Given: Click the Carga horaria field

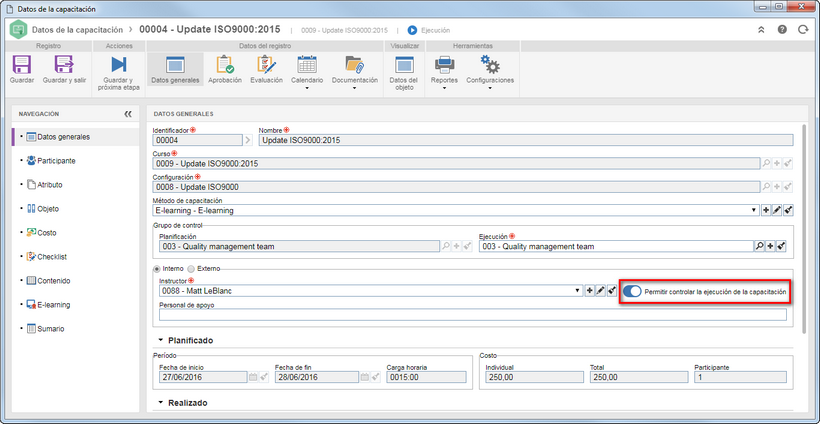Looking at the screenshot, I should click(426, 377).
